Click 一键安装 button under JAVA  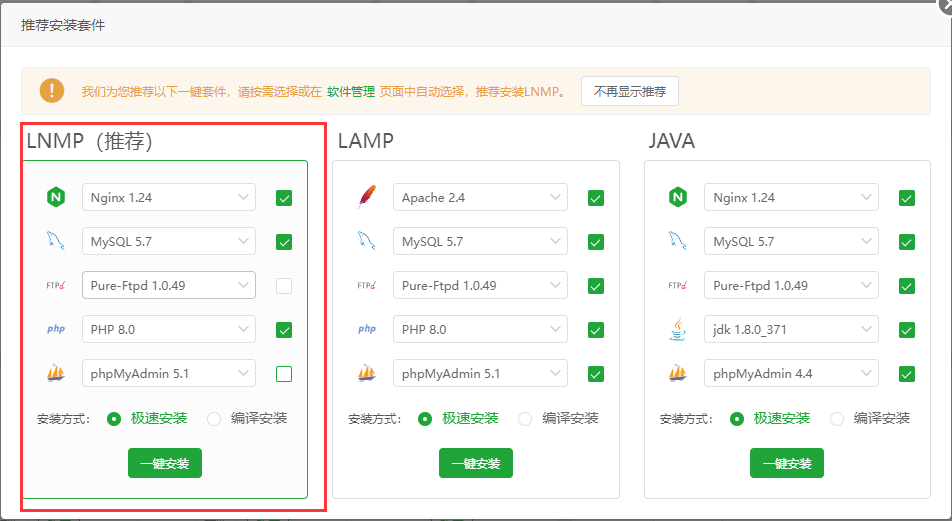tap(787, 463)
